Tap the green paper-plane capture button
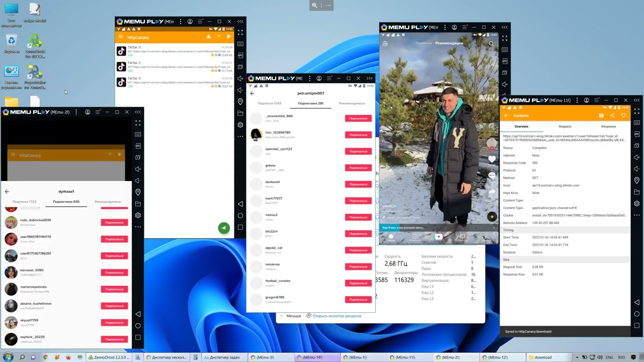This screenshot has width=644, height=362. click(224, 228)
